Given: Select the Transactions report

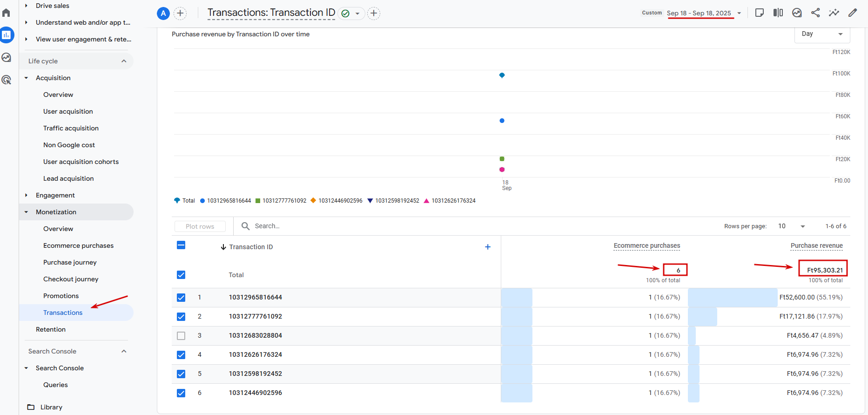Looking at the screenshot, I should [x=63, y=313].
